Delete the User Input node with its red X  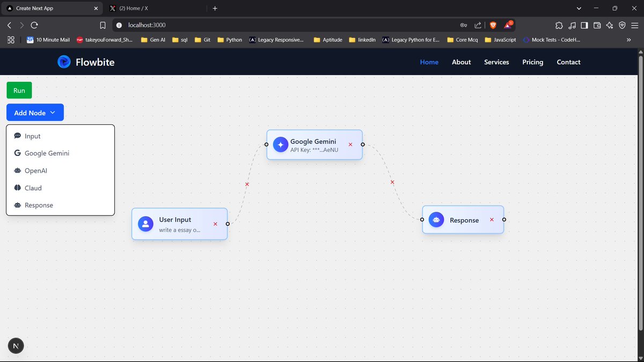point(215,224)
